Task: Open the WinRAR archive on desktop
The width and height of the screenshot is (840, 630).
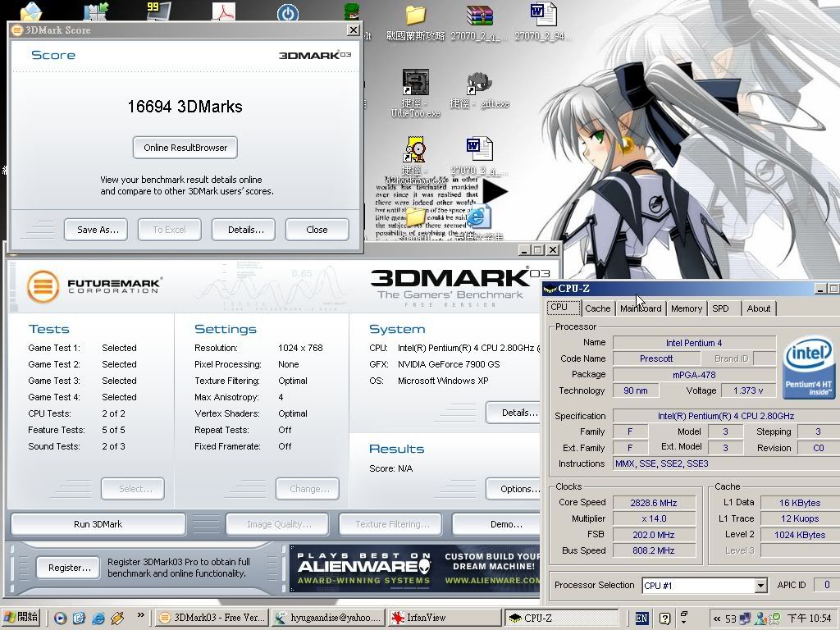Action: 479,15
